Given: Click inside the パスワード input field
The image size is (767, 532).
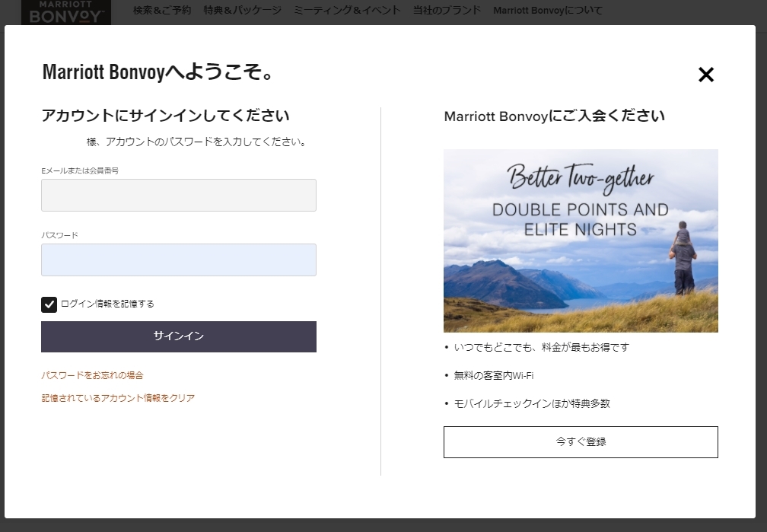Looking at the screenshot, I should pyautogui.click(x=179, y=260).
